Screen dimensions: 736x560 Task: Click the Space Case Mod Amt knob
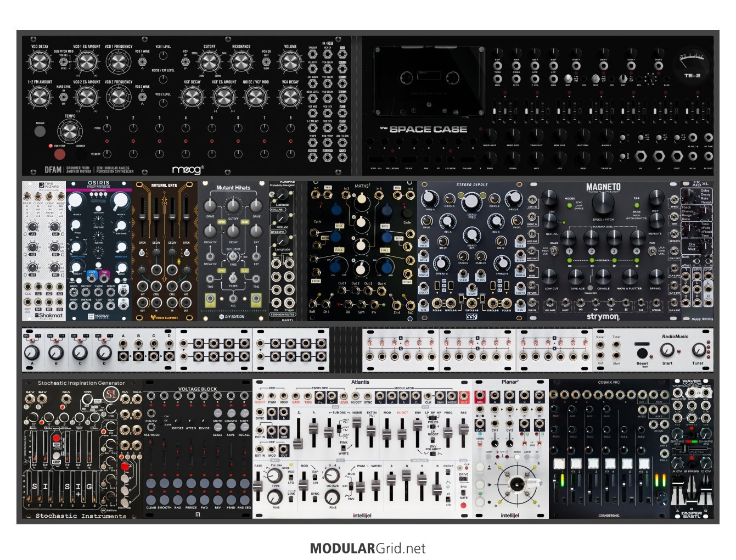[x=489, y=135]
